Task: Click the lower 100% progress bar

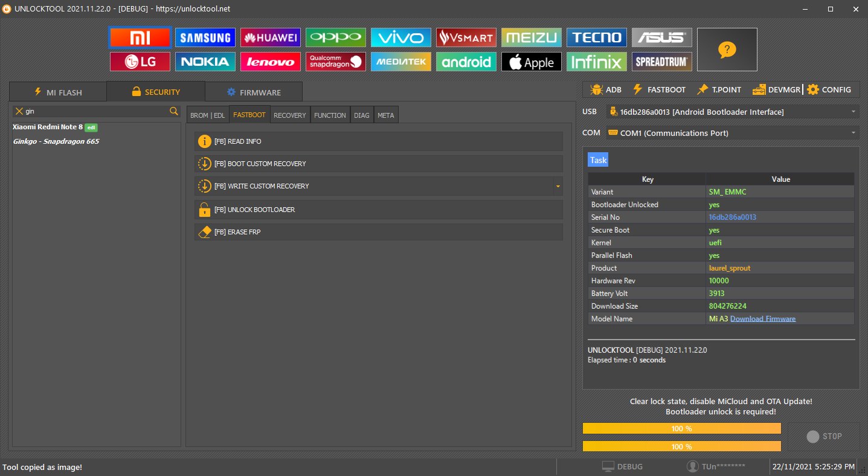Action: click(x=682, y=446)
